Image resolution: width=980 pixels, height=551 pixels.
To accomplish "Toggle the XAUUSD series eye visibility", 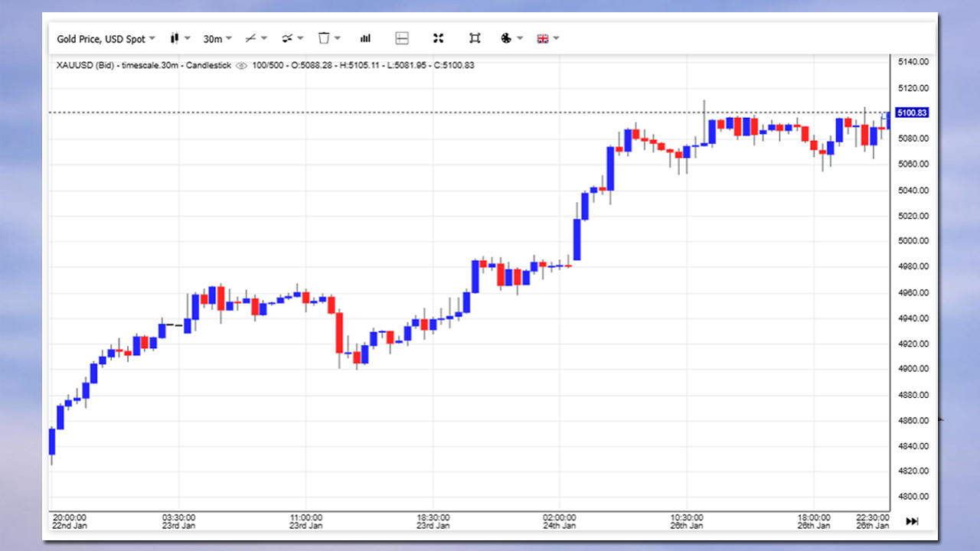I will pos(241,66).
